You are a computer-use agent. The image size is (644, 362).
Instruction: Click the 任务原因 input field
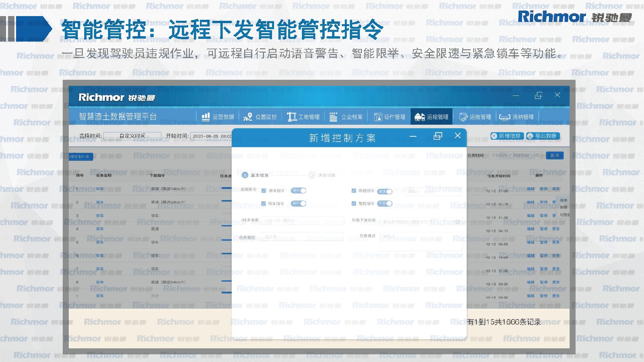(x=303, y=237)
